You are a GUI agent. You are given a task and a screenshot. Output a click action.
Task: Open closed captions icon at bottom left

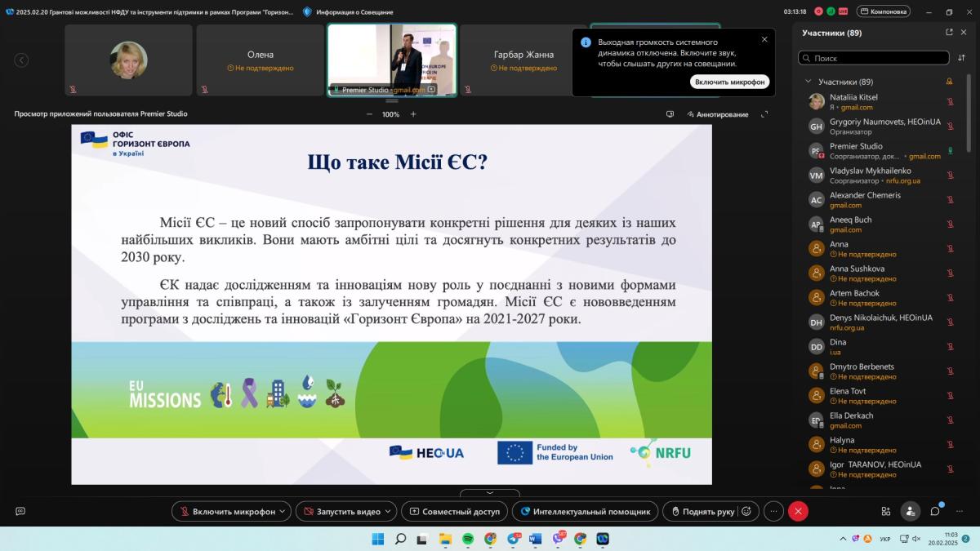[x=20, y=511]
